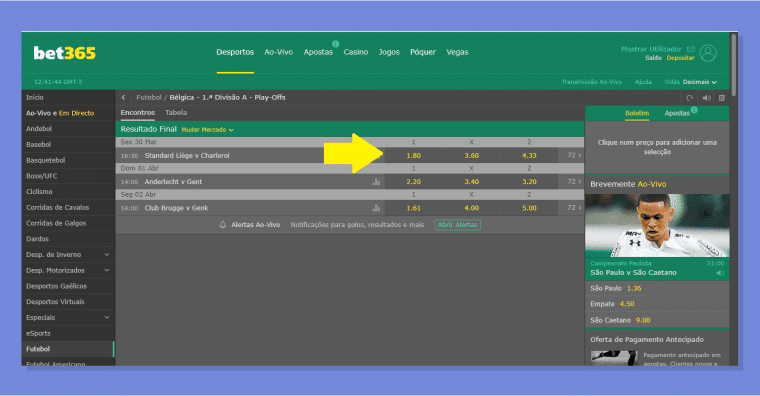Open Ao-Vivo e Em Directo in sidebar

[x=68, y=113]
